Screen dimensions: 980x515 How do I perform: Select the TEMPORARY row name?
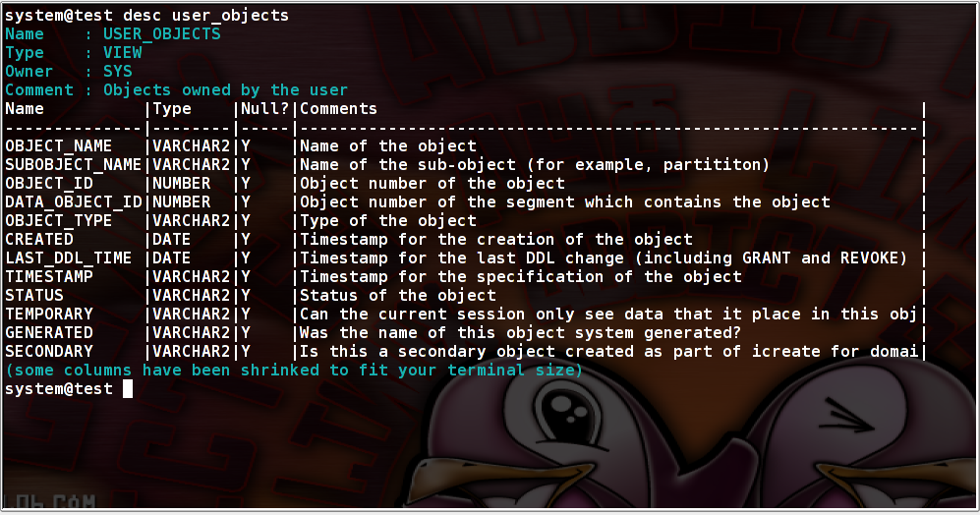tap(49, 315)
